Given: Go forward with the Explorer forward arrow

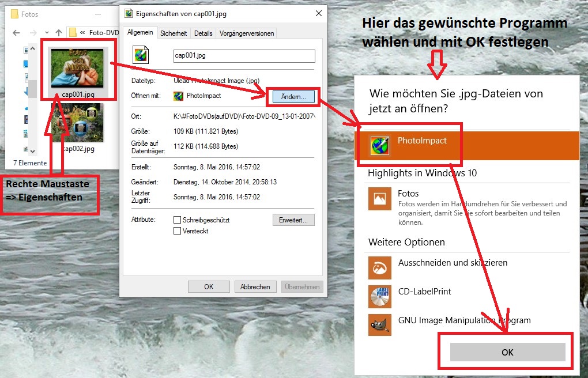Looking at the screenshot, I should point(33,33).
